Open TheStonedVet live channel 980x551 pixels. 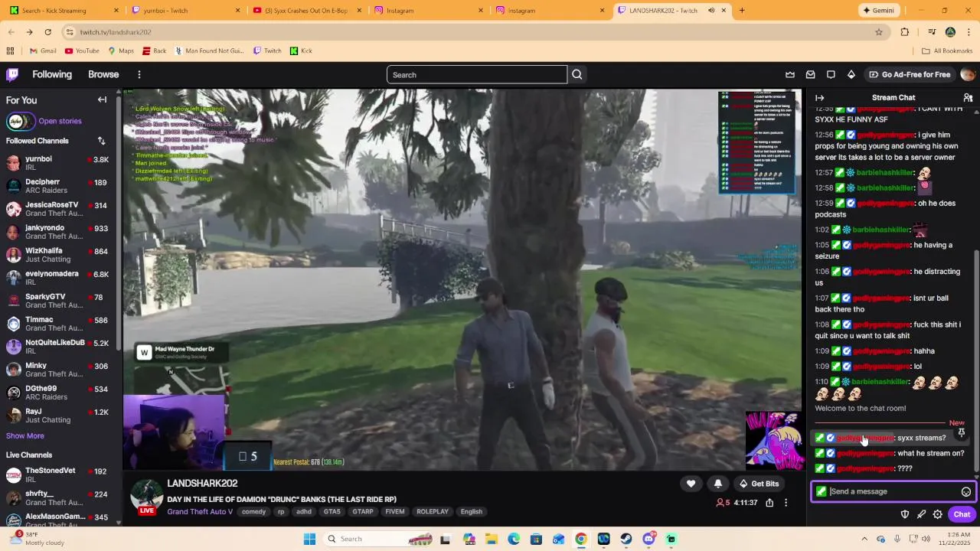click(57, 475)
